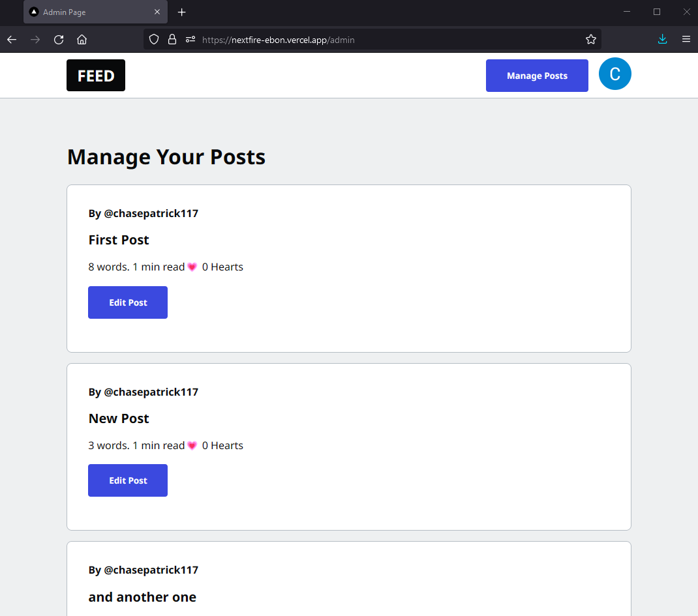Go to browser home page icon
This screenshot has height=616, width=698.
click(x=82, y=39)
